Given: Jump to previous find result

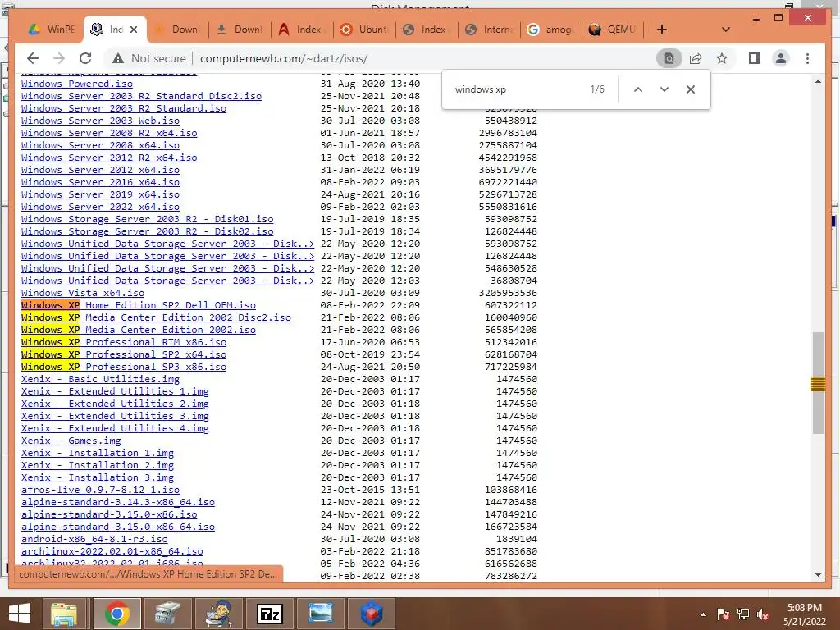Looking at the screenshot, I should coord(638,89).
